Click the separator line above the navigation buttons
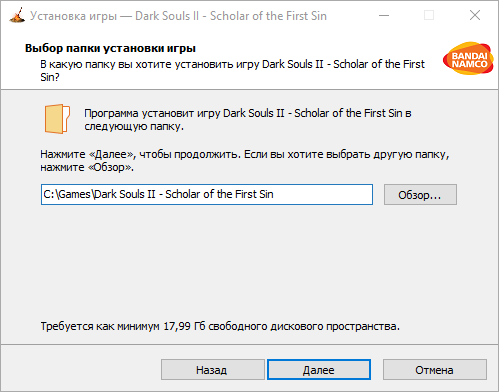This screenshot has width=499, height=392. pos(249,344)
